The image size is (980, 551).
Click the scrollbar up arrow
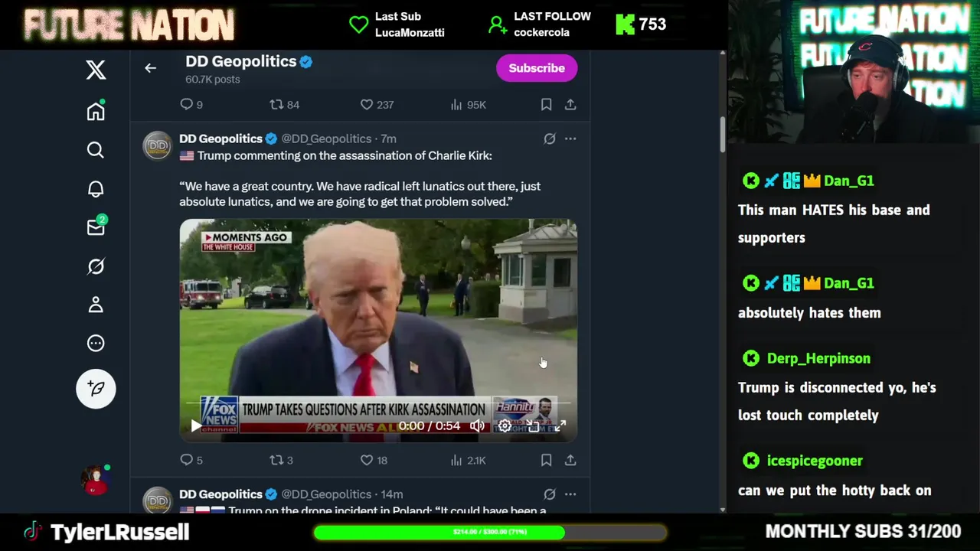[722, 54]
